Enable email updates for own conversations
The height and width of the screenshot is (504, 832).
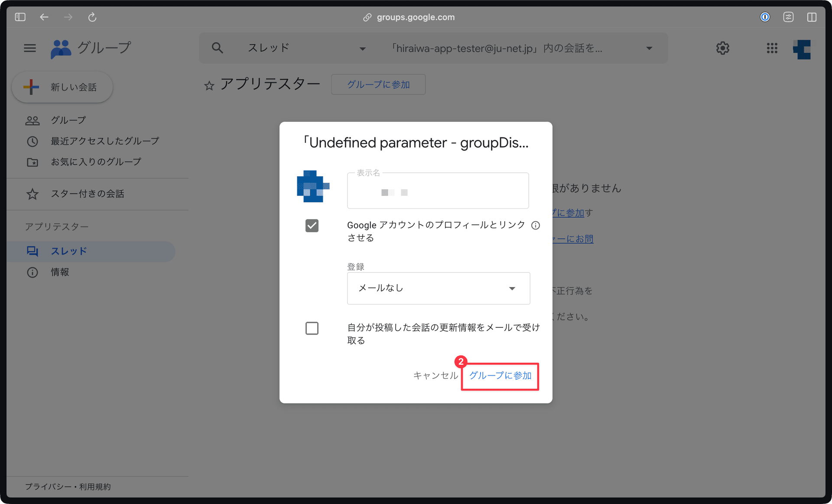(312, 328)
